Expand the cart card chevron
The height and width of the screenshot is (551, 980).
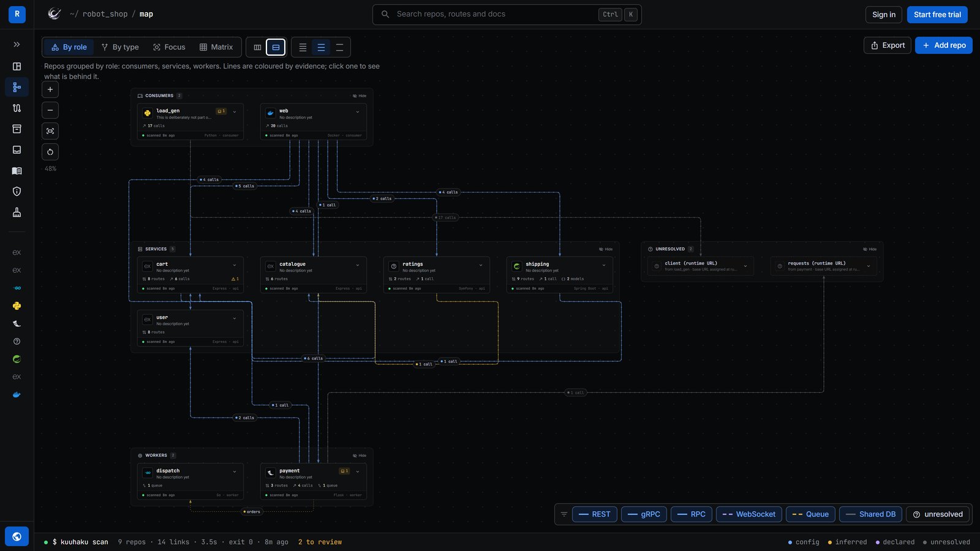point(235,265)
